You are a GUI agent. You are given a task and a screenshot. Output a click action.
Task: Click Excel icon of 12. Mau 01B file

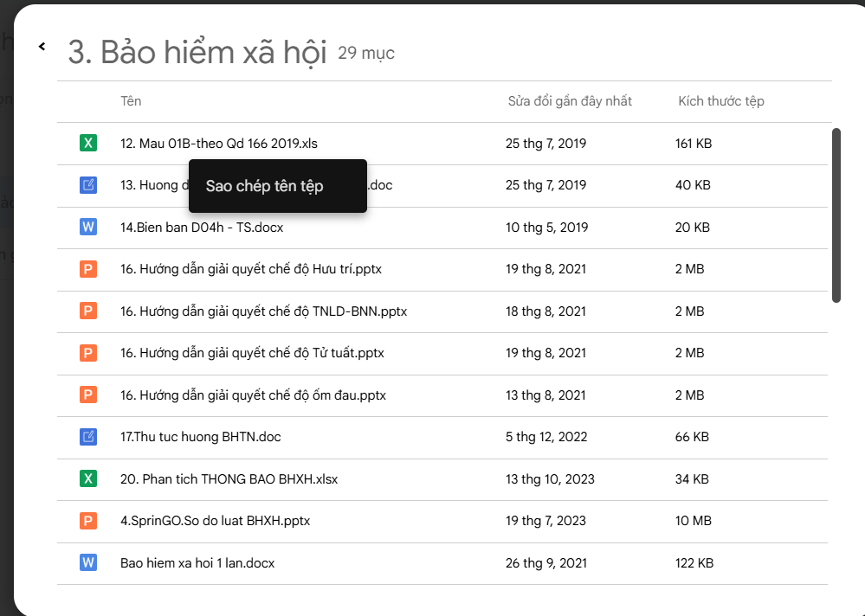(88, 144)
